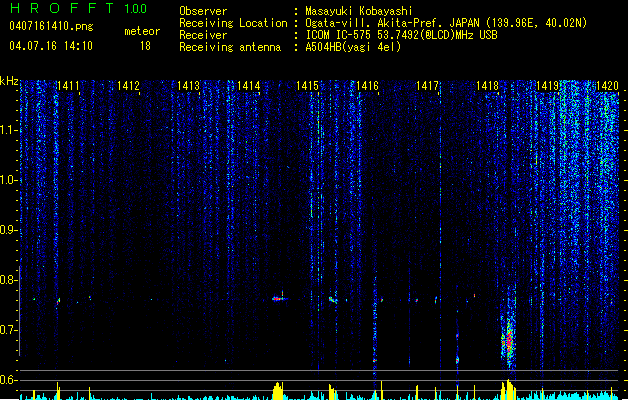Viewport: 629px width, 400px height.
Task: Click the red echo streak after 1414
Action: coord(279,298)
